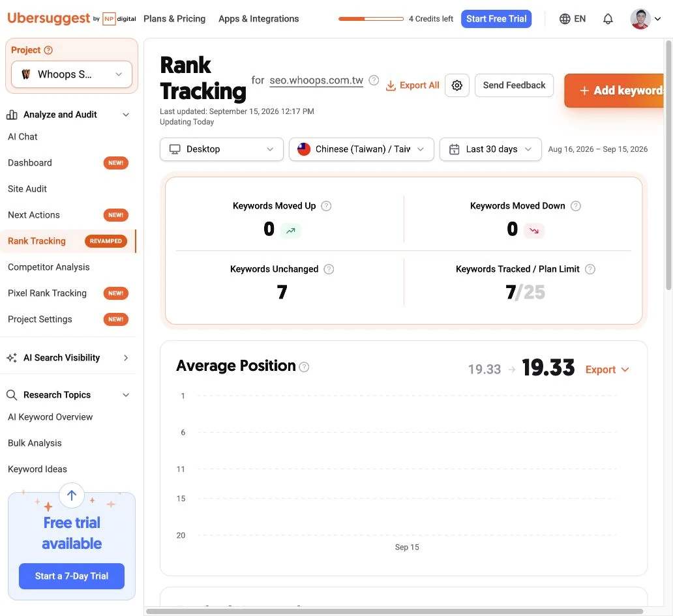Image resolution: width=673 pixels, height=616 pixels.
Task: Click the globe language icon
Action: (565, 19)
